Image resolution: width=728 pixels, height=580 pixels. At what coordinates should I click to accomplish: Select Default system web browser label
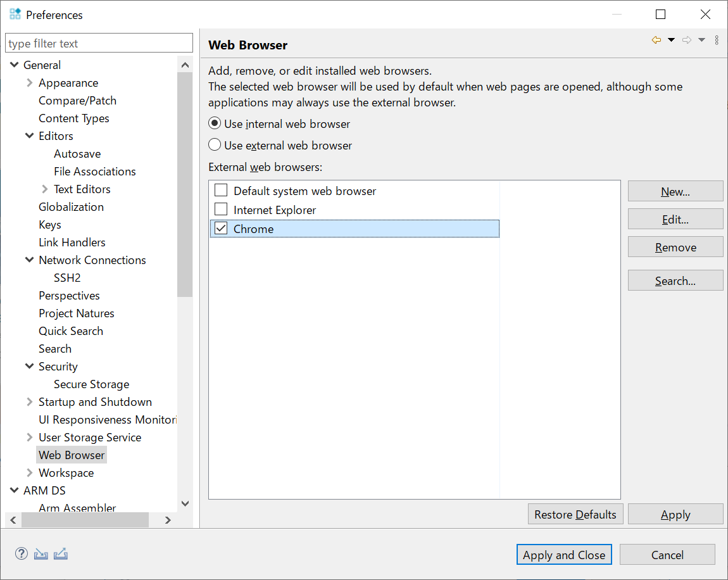304,191
